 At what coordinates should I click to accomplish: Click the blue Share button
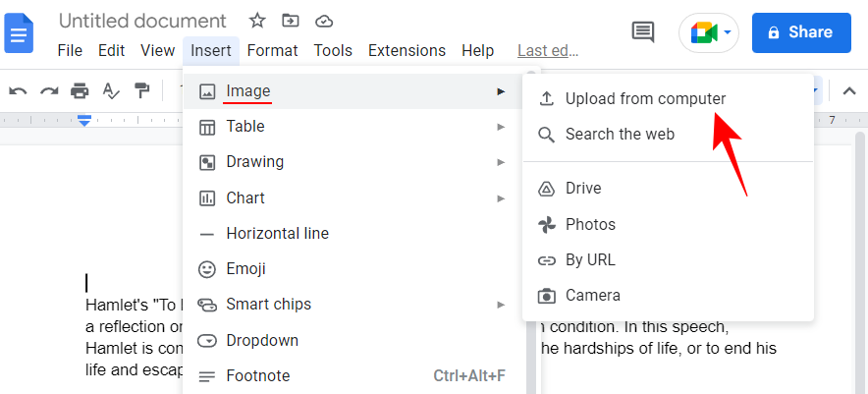tap(801, 32)
